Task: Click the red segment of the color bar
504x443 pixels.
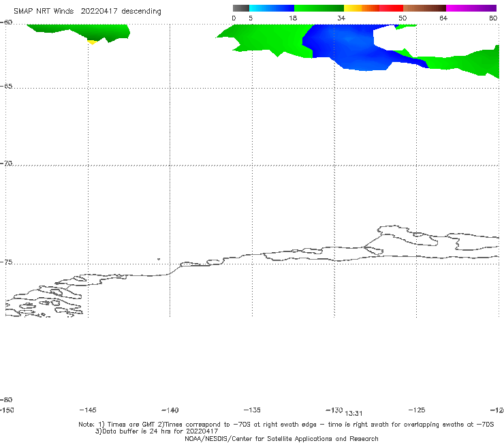Action: click(x=391, y=8)
